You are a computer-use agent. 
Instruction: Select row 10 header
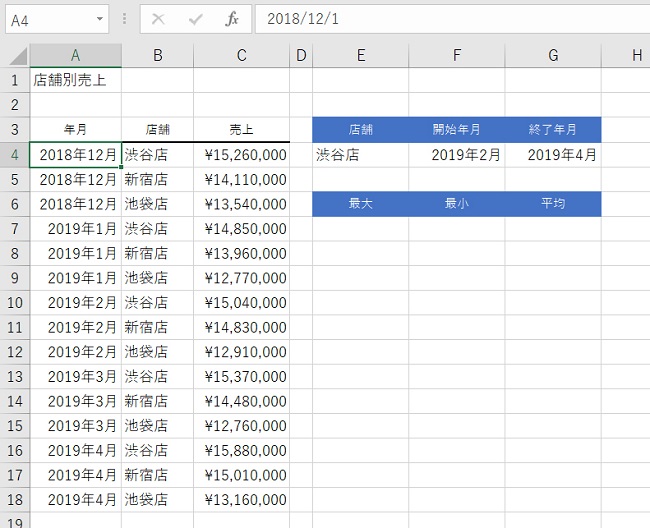pos(14,303)
